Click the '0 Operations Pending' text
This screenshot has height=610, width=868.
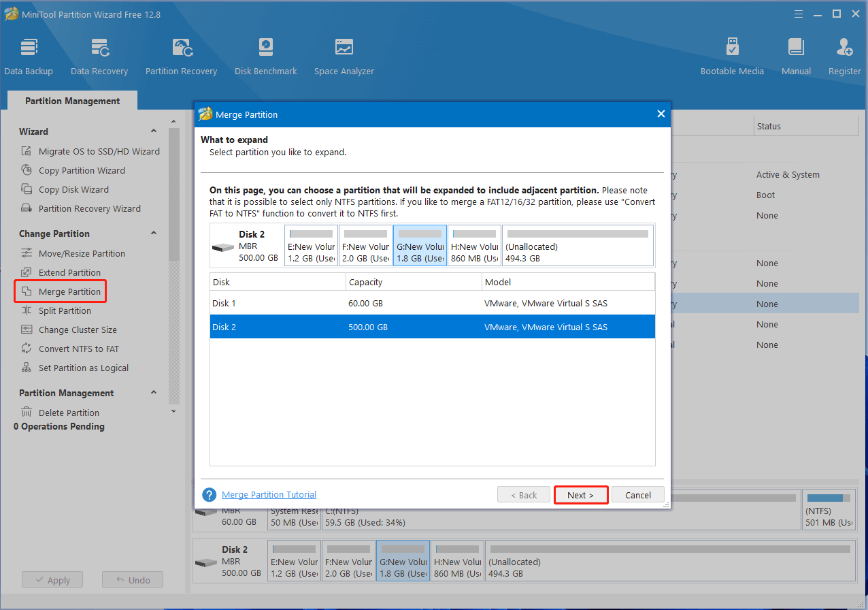click(59, 426)
